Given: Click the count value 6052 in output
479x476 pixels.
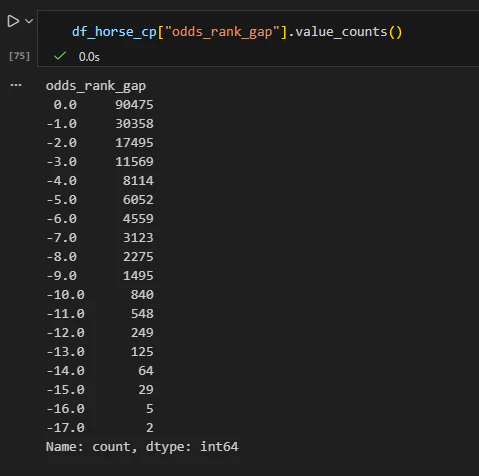Looking at the screenshot, I should pyautogui.click(x=138, y=200).
